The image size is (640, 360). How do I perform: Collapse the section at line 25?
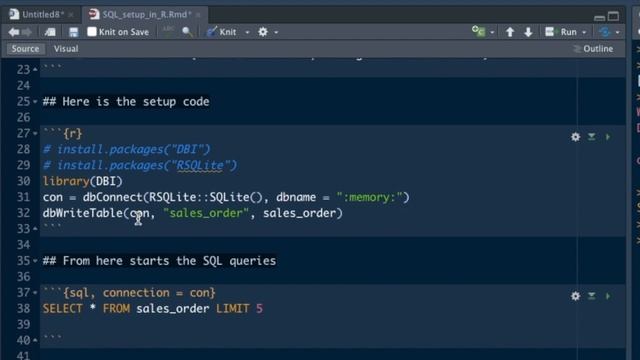point(35,102)
